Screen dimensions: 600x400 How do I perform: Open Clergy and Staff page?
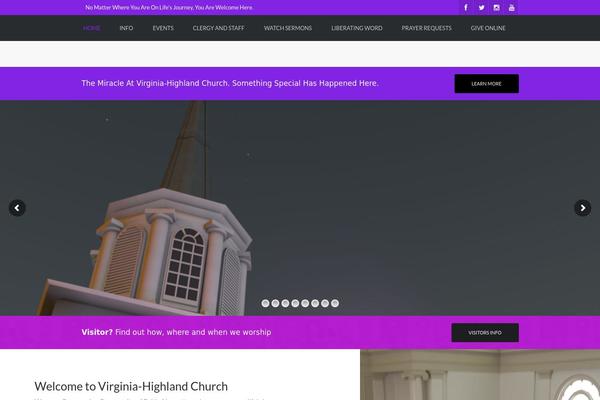coord(218,28)
